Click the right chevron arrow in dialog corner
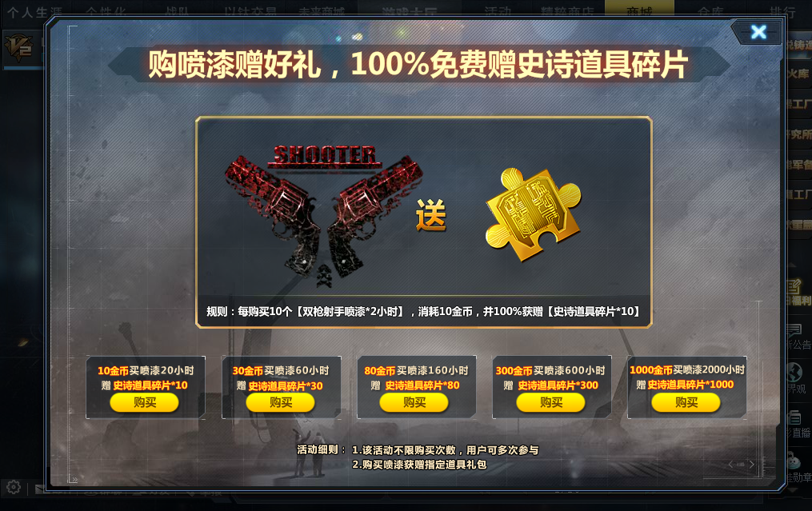 (751, 465)
